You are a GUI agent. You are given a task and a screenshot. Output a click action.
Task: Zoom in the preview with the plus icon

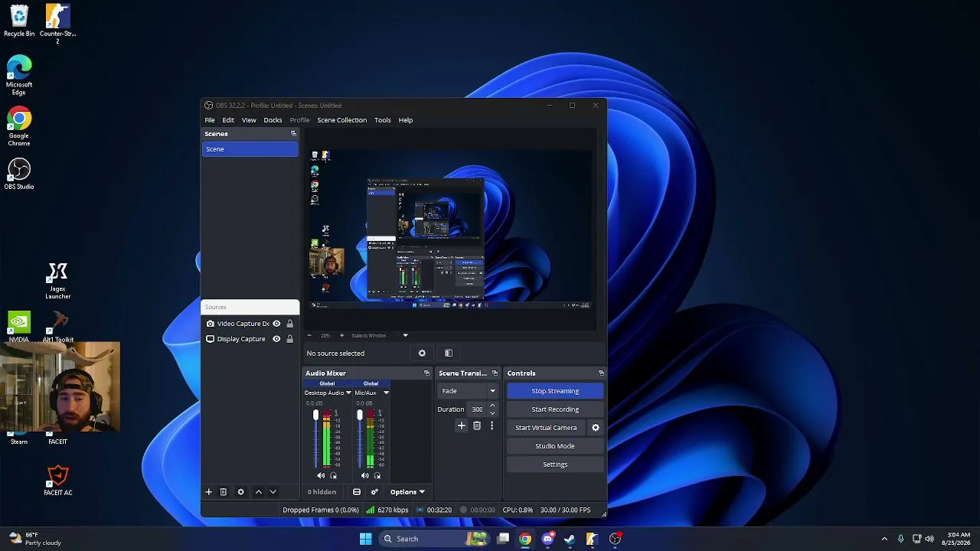(341, 335)
